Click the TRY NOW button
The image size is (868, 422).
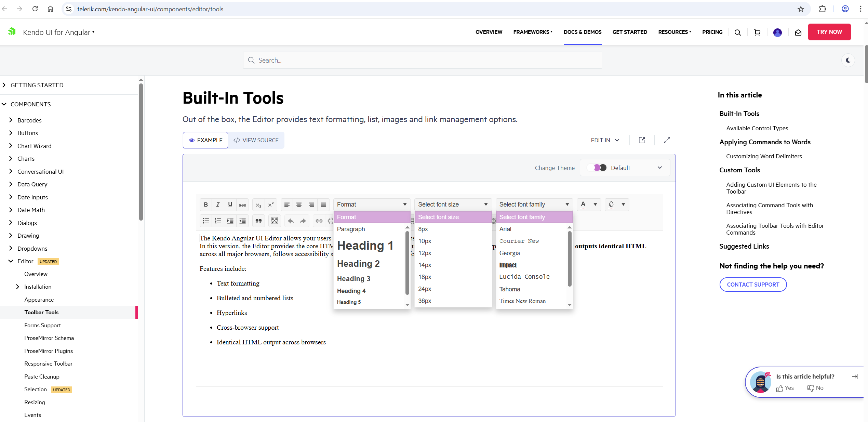click(x=829, y=32)
